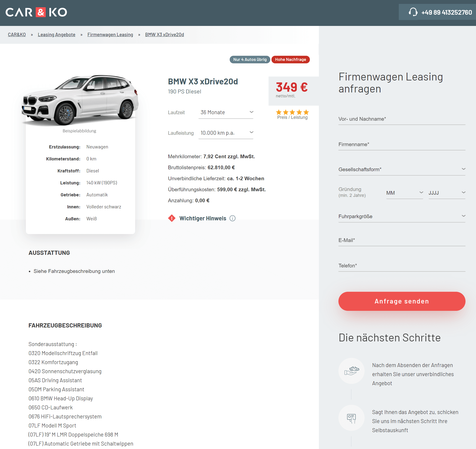
Task: Click the '140 kW (190PS)' Leistung value
Action: [x=102, y=183]
